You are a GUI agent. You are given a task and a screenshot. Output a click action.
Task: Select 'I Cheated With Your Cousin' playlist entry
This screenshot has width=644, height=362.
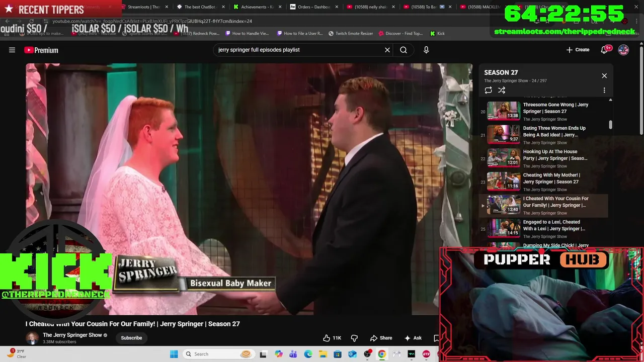(x=543, y=205)
